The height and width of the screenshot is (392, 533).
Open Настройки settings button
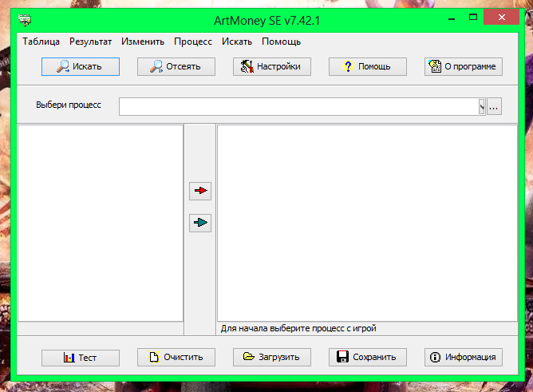(272, 66)
